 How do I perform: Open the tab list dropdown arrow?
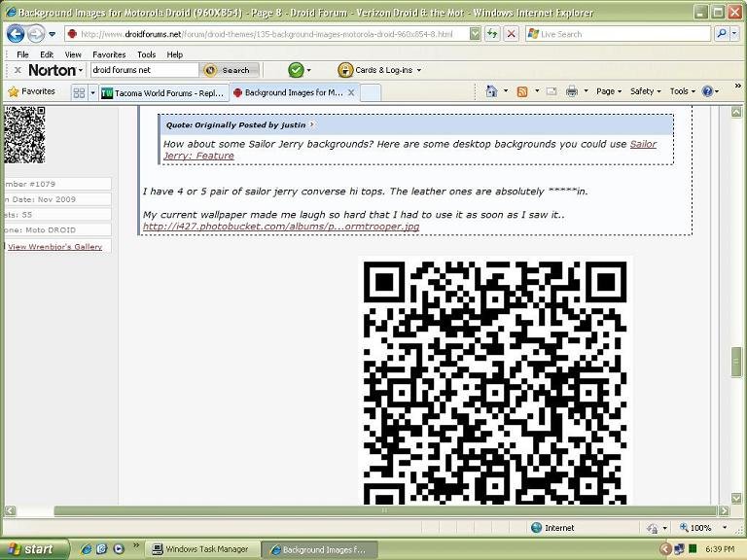pyautogui.click(x=93, y=92)
